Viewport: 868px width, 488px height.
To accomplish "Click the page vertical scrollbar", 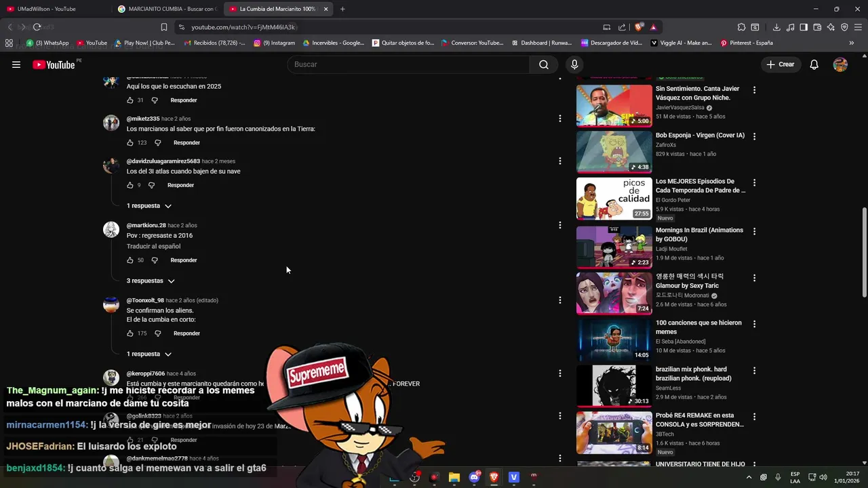I will [864, 251].
